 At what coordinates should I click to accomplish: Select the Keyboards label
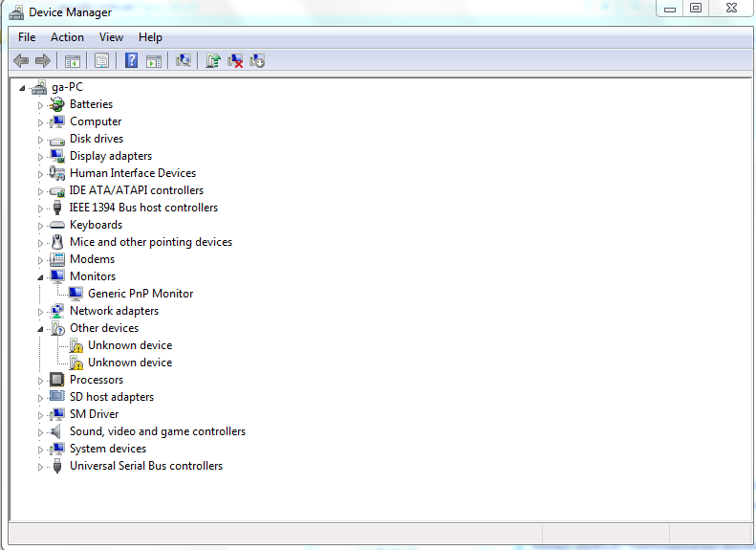click(x=96, y=225)
